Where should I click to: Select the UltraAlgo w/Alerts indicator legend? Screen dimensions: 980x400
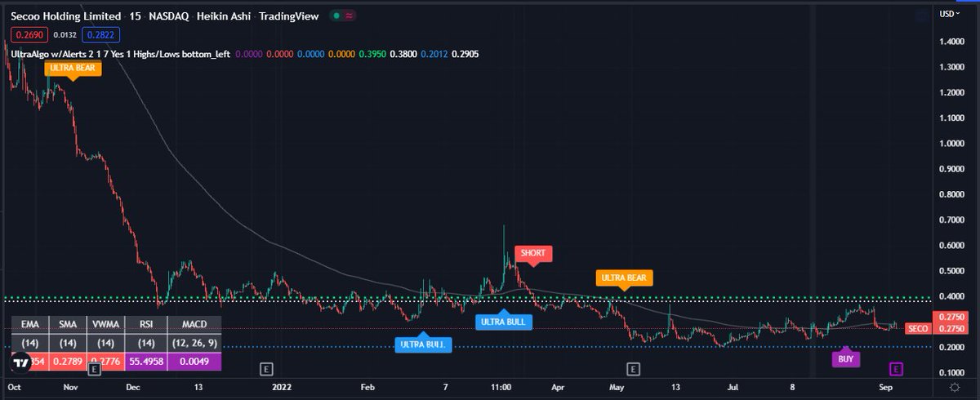[x=119, y=53]
